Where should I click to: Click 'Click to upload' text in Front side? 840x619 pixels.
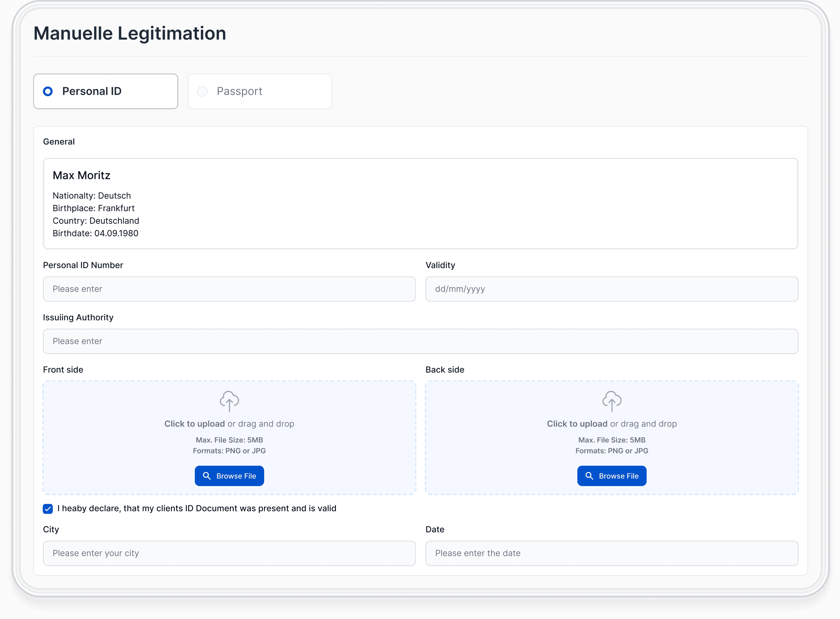pyautogui.click(x=195, y=424)
